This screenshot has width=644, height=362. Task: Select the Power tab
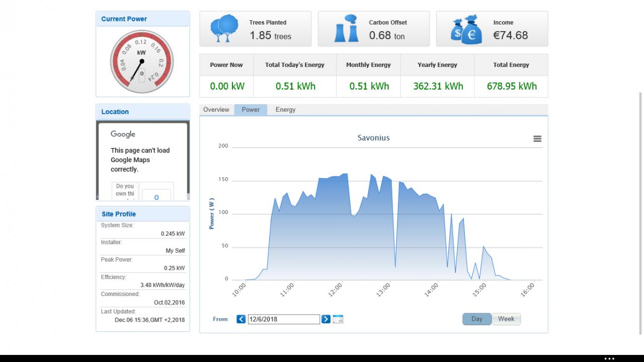(251, 110)
